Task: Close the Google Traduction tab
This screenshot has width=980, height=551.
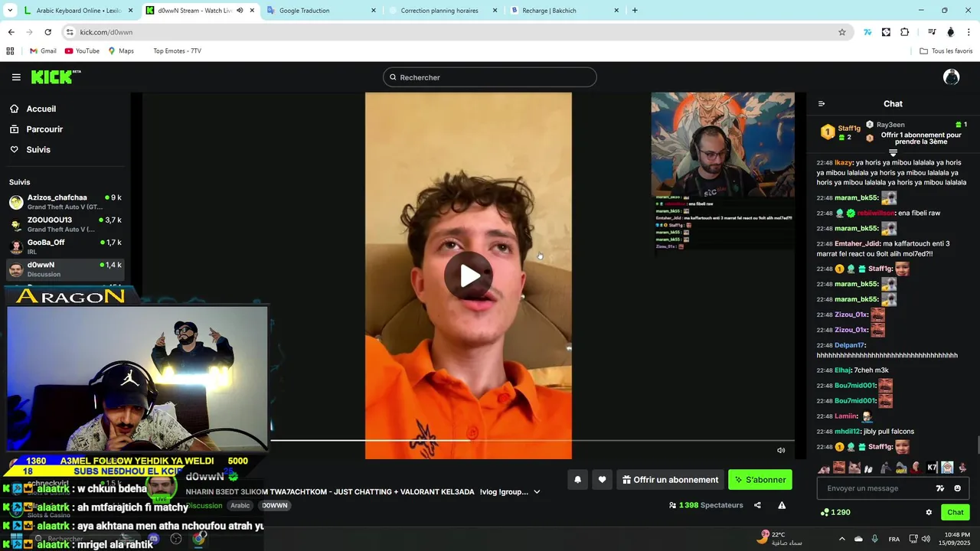Action: [x=374, y=11]
